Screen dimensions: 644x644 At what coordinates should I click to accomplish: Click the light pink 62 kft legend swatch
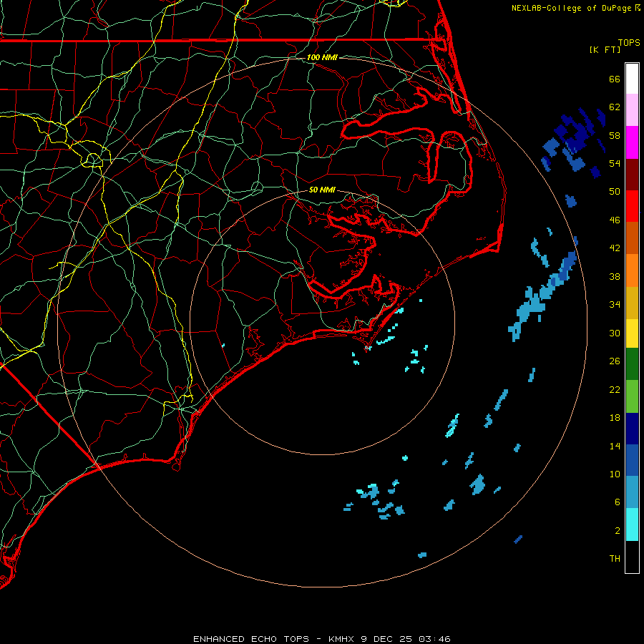(x=632, y=110)
